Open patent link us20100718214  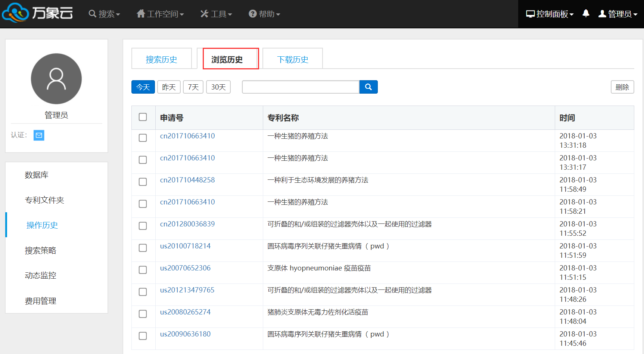click(185, 246)
